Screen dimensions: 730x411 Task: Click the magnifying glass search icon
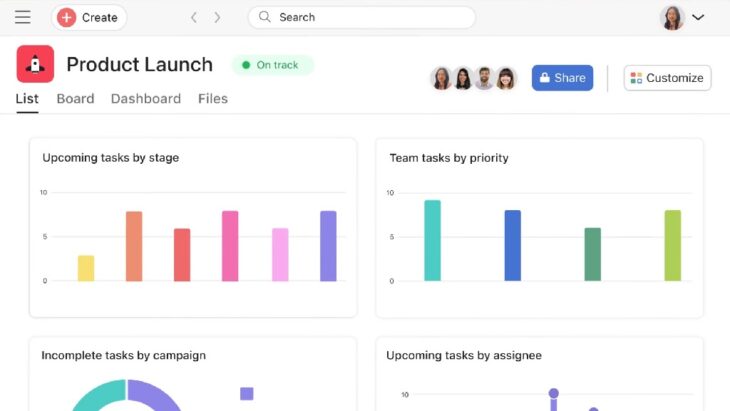pos(264,17)
